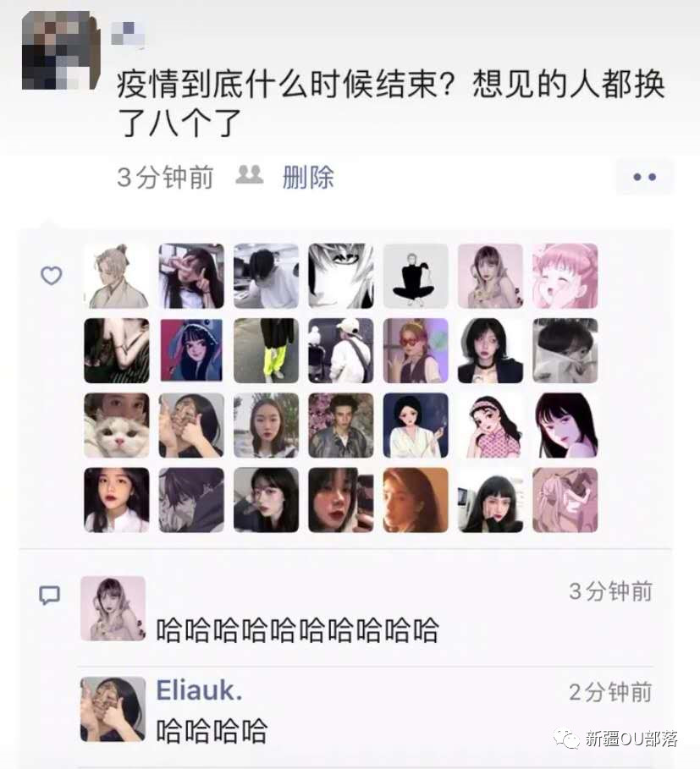The image size is (700, 769).
Task: Tap the pink-haired anime girl avatar
Action: [565, 276]
